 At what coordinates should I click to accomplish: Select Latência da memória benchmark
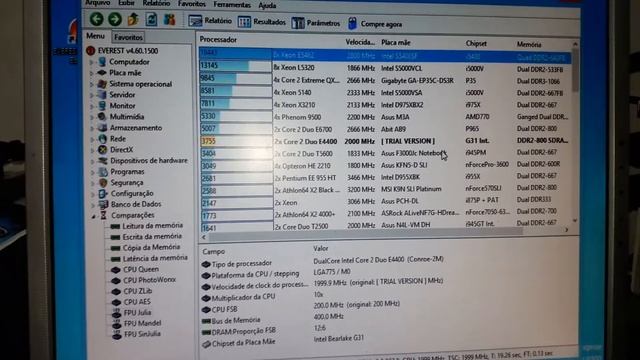point(155,258)
